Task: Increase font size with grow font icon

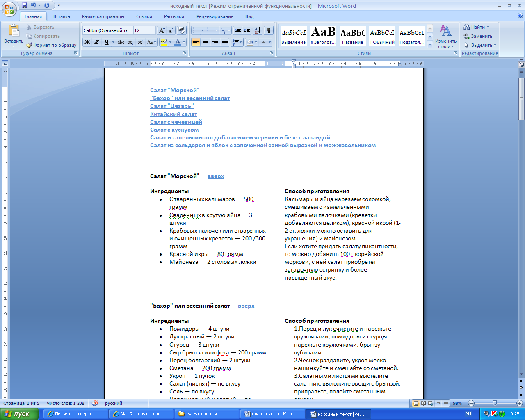Action: tap(162, 30)
